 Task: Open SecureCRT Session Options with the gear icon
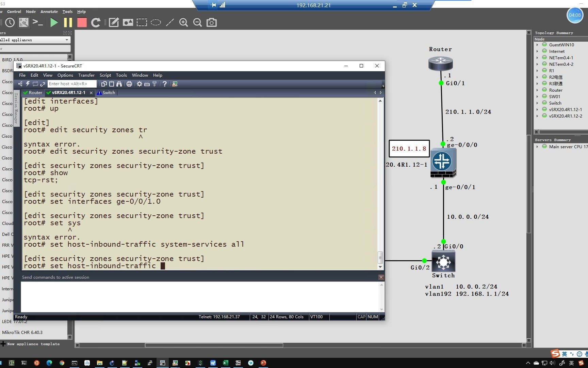click(139, 84)
